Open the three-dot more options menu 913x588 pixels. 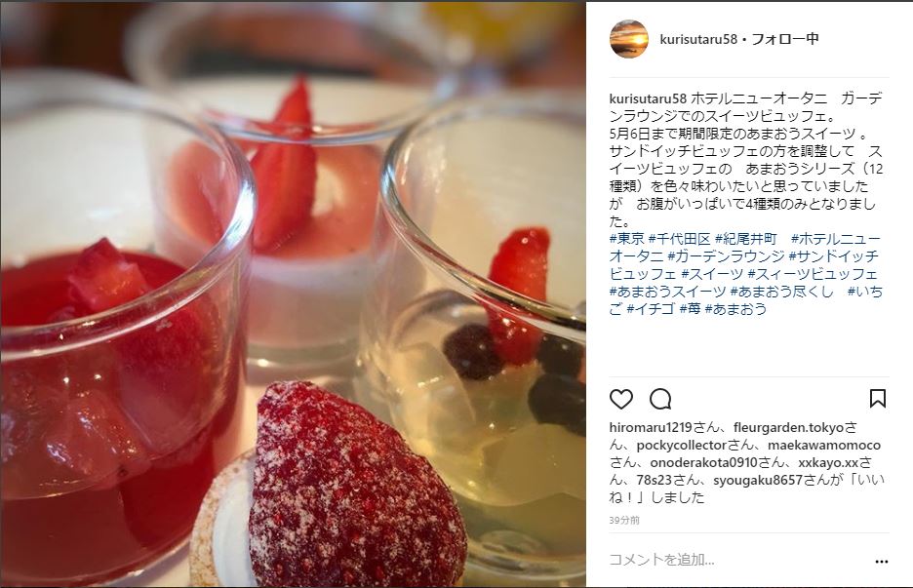[x=882, y=562]
